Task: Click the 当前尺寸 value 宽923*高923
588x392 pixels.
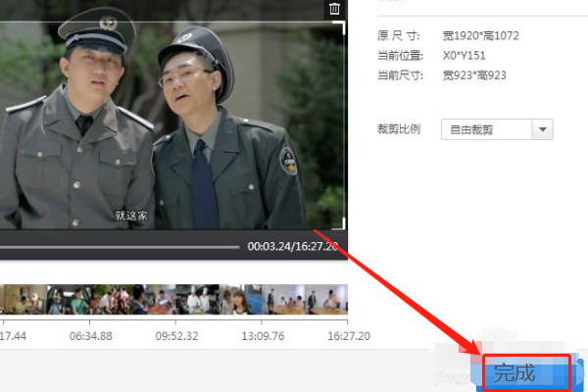Action: point(474,75)
